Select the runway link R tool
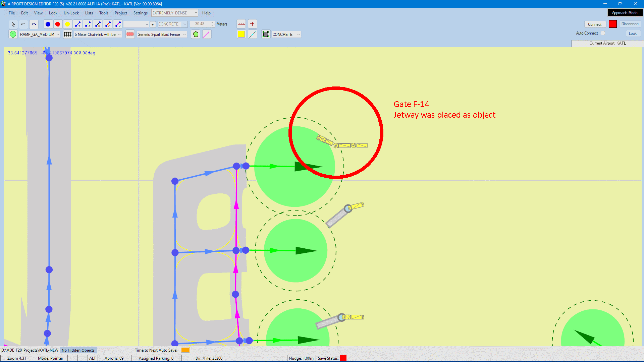This screenshot has width=644, height=362. [x=98, y=24]
